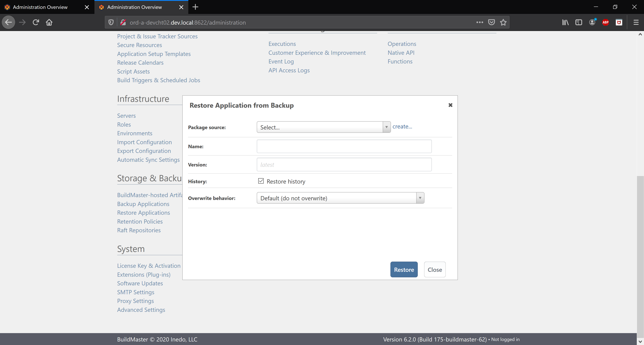Click the insecure connection padlock icon
Viewport: 644px width, 345px height.
[123, 22]
